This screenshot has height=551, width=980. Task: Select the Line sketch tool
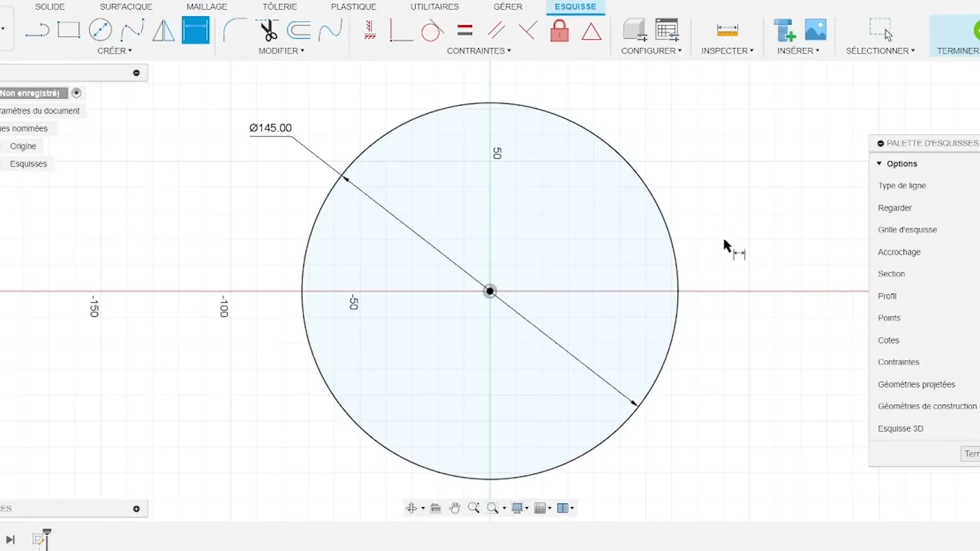37,31
